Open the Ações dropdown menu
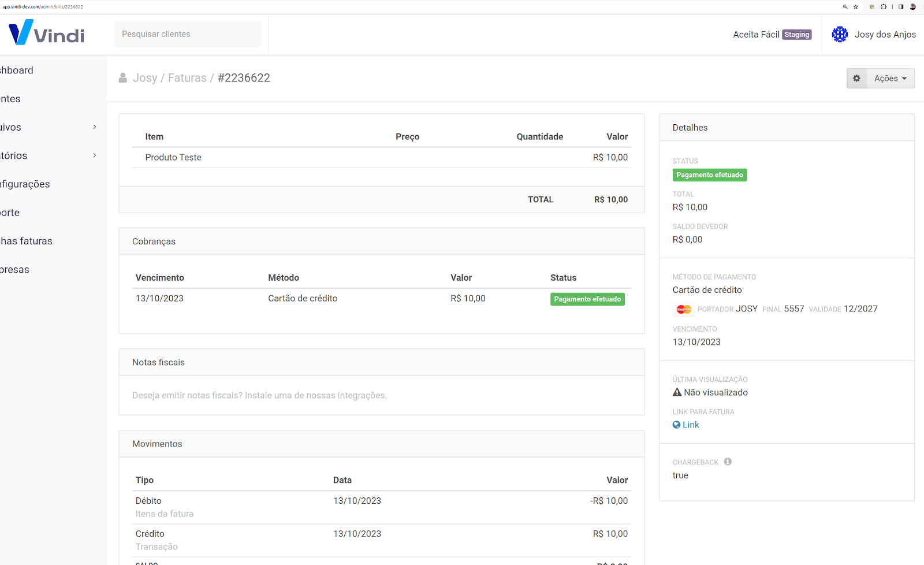This screenshot has height=565, width=924. pos(890,78)
